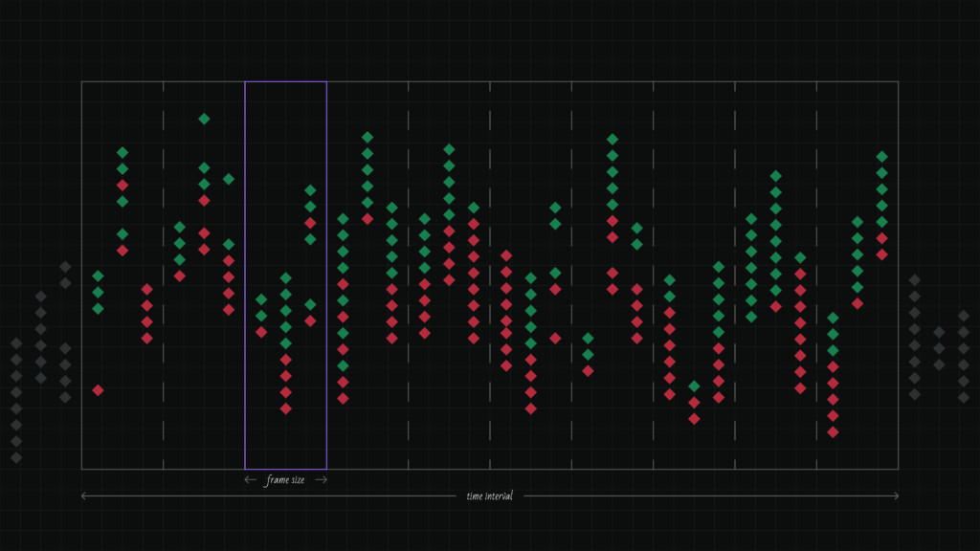Click the top green diamond just right of purple frame
980x551 pixels.
343,219
